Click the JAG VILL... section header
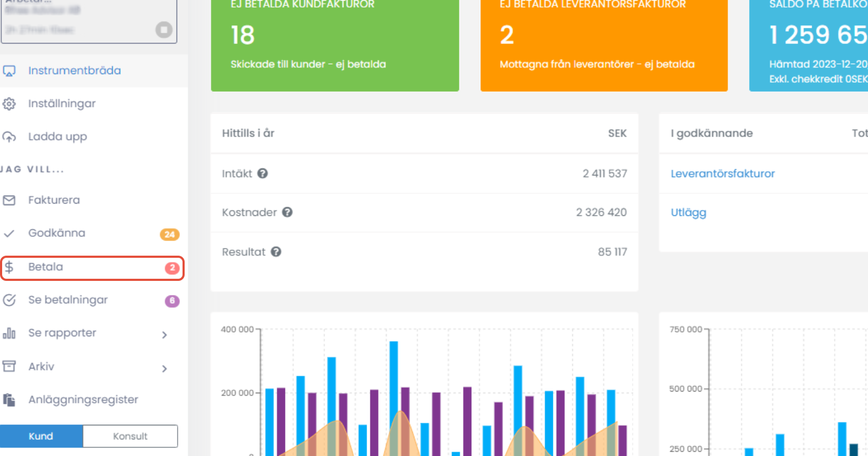The width and height of the screenshot is (868, 456). point(32,169)
